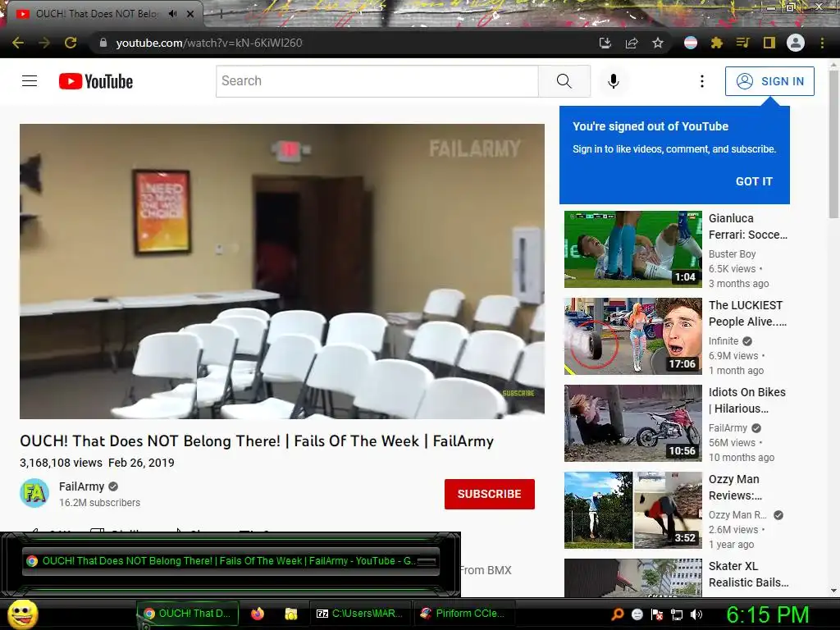Click 'The LUCKIEST People Alive' title

click(x=748, y=313)
